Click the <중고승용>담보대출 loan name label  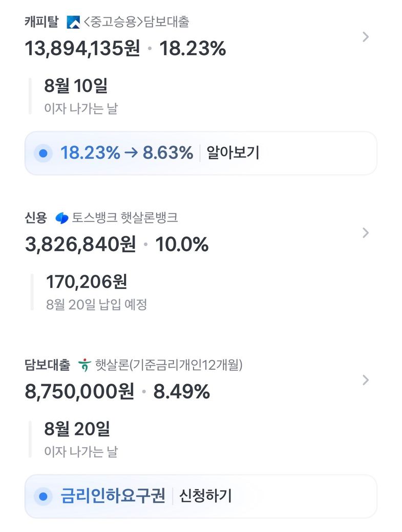click(136, 22)
